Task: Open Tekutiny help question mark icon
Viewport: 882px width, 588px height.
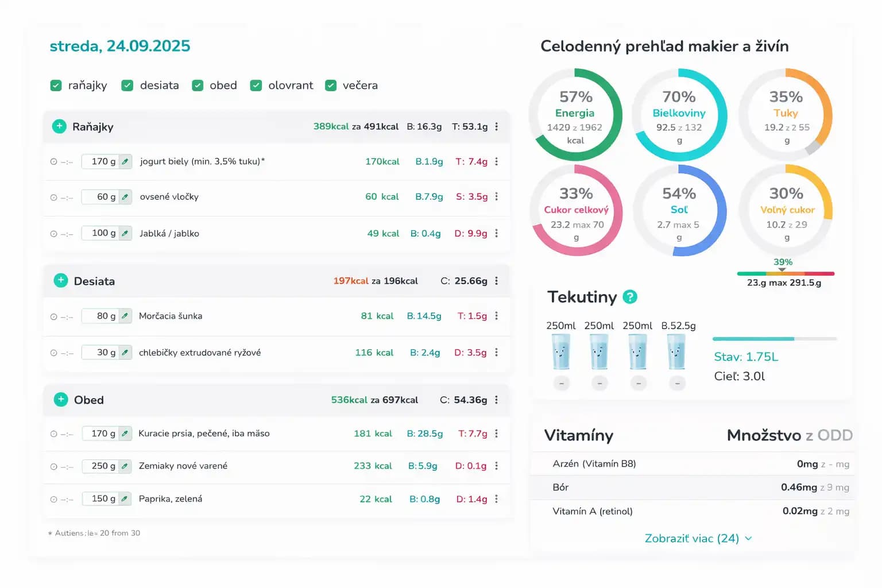Action: 630,297
